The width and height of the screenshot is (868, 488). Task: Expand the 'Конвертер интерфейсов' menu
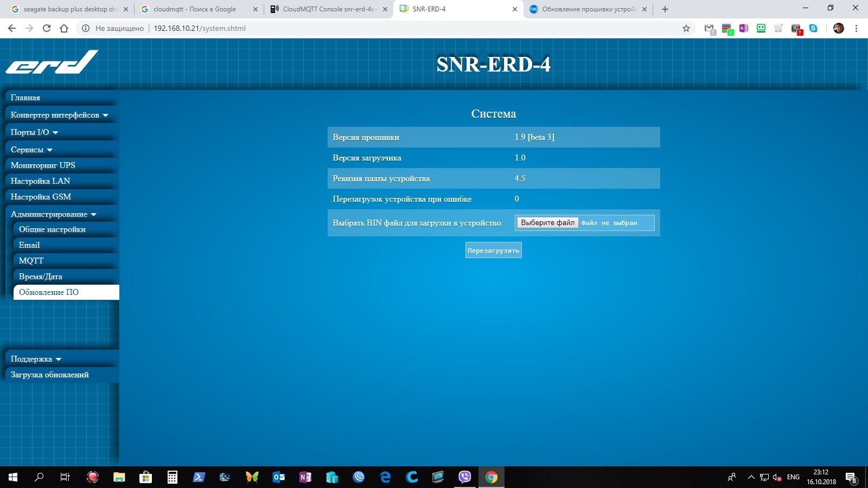(60, 115)
